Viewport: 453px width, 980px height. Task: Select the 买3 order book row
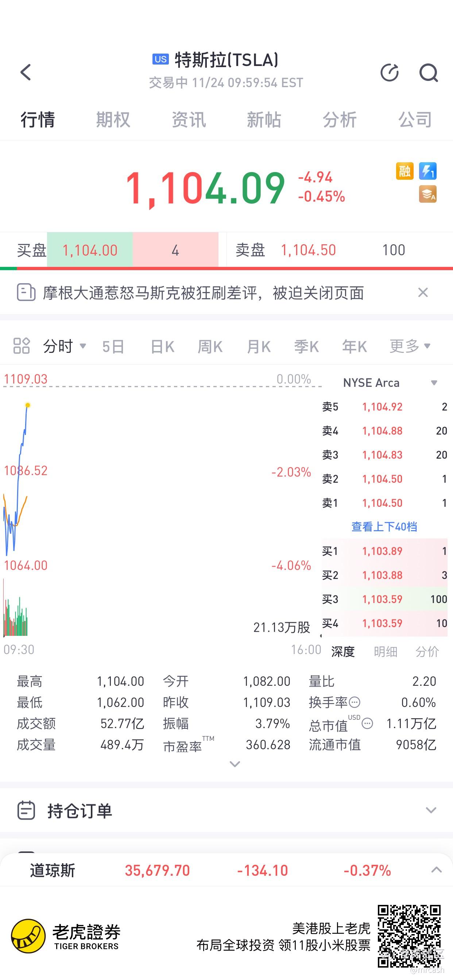coord(384,599)
